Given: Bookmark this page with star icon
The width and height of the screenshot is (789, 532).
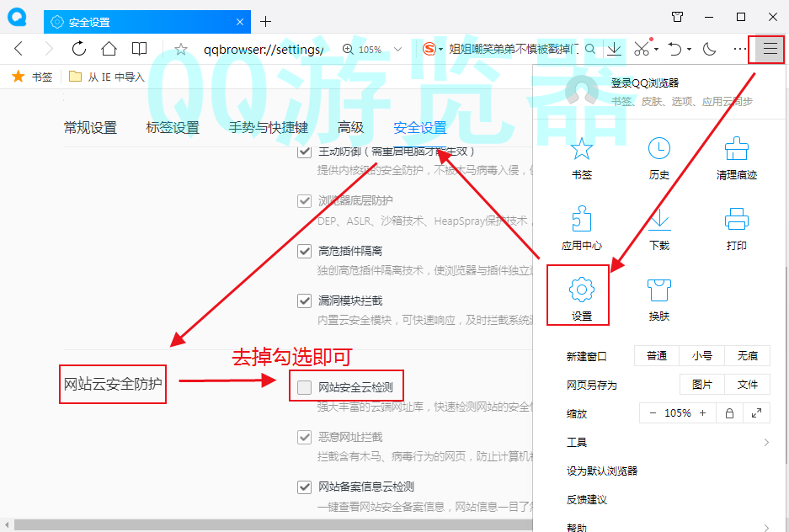Looking at the screenshot, I should tap(181, 50).
